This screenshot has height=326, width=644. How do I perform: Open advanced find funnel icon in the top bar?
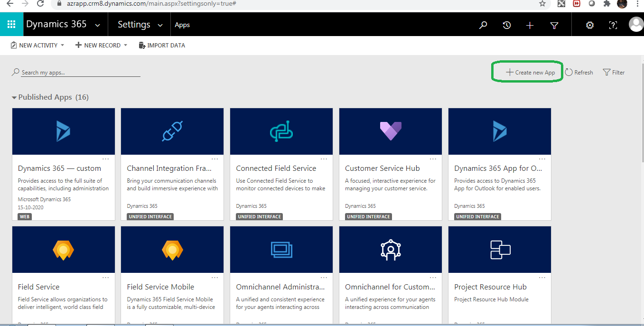pyautogui.click(x=554, y=26)
